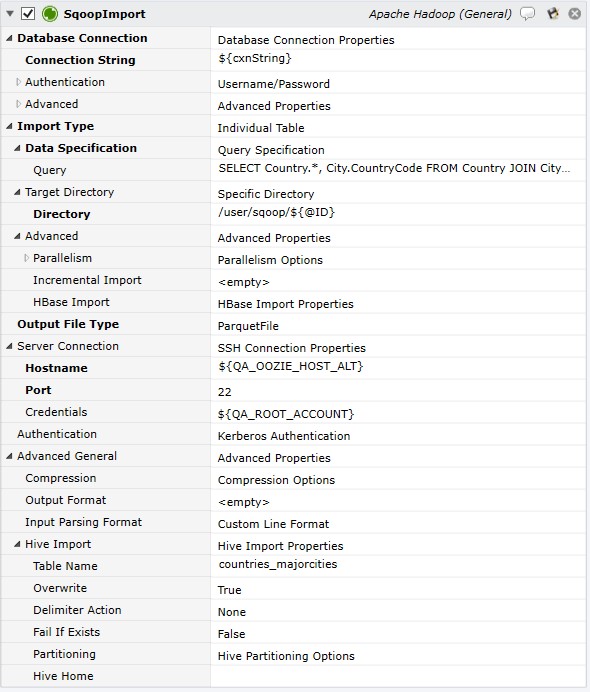Click the job type icon beside comment bubble

tap(552, 14)
